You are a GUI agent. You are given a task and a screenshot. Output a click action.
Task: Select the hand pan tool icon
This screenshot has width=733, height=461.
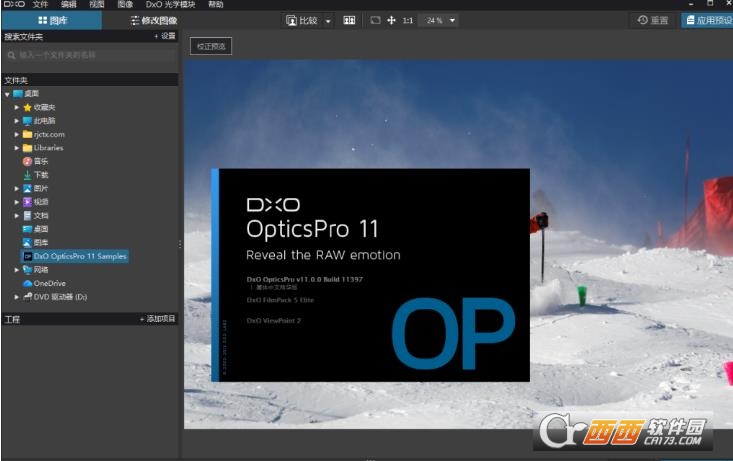click(391, 21)
